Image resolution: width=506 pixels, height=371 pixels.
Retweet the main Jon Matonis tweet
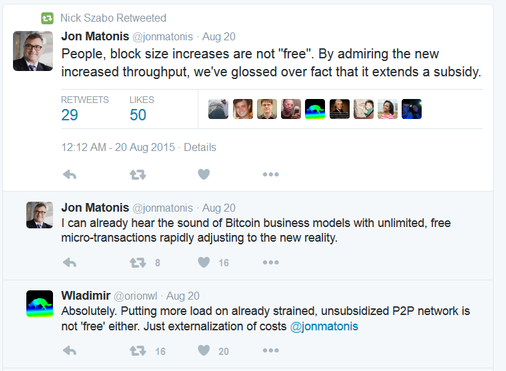tap(138, 174)
